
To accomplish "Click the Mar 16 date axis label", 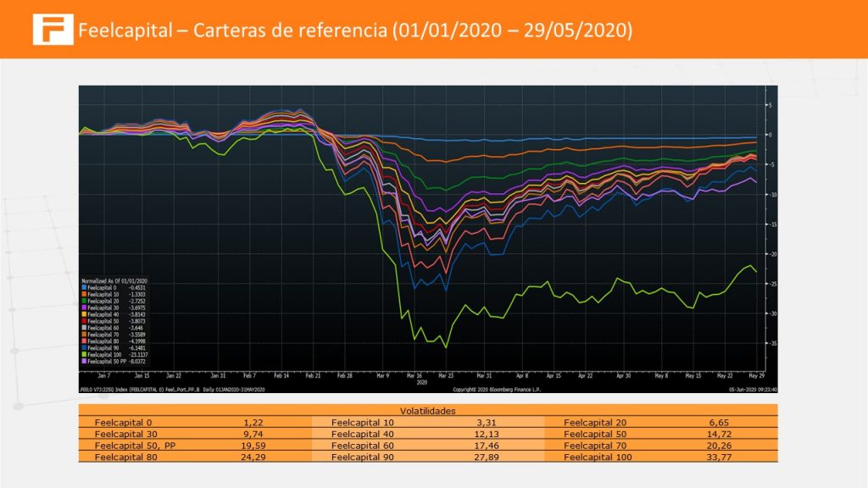I will click(x=415, y=375).
